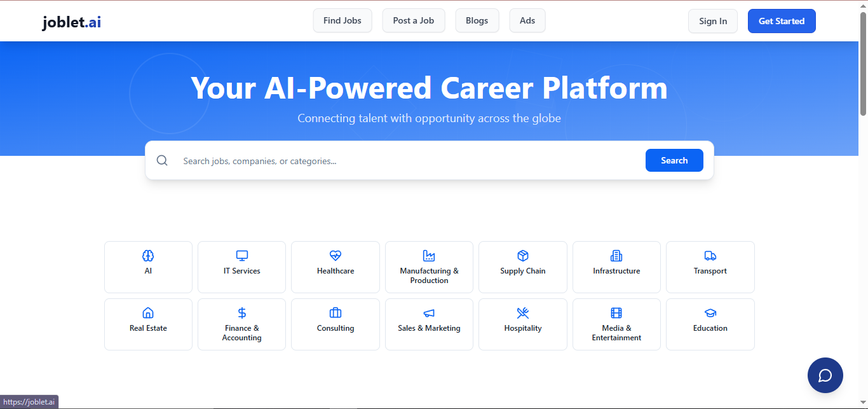This screenshot has height=409, width=868.
Task: Select the Finance & Accounting label
Action: 242,333
